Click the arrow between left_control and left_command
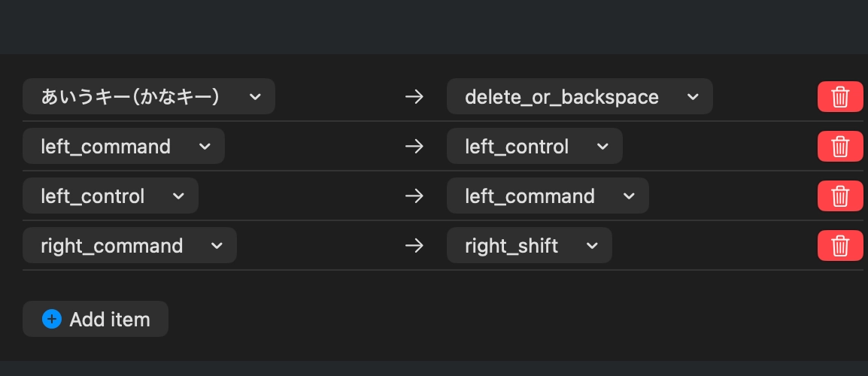The height and width of the screenshot is (376, 868). [x=414, y=196]
